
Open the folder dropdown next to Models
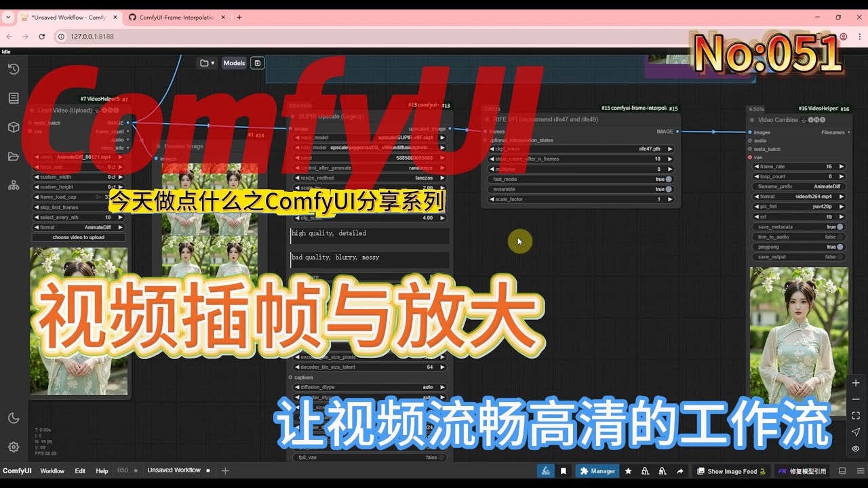207,63
